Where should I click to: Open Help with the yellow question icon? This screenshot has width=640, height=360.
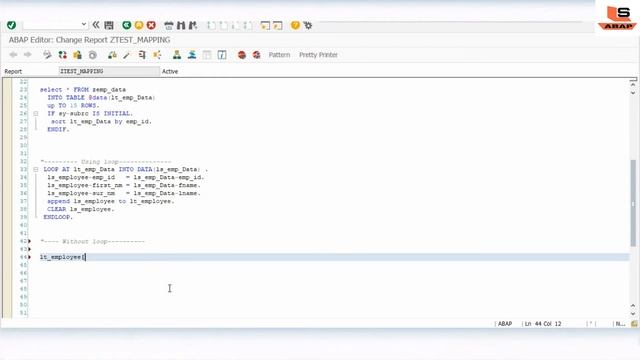click(x=295, y=25)
